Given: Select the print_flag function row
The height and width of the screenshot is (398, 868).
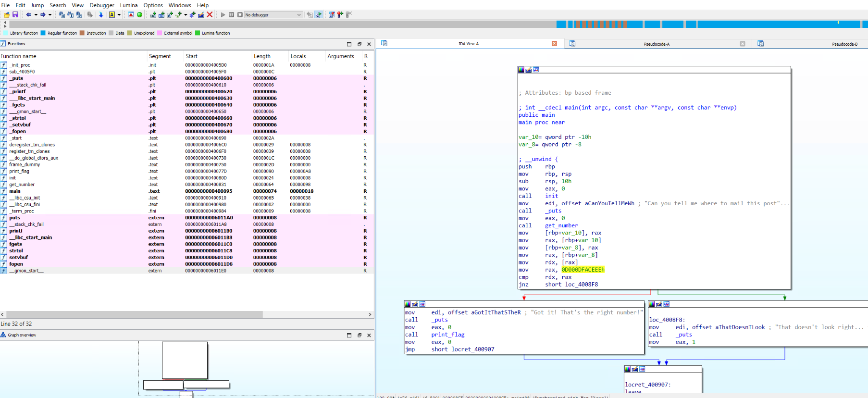Looking at the screenshot, I should (186, 171).
